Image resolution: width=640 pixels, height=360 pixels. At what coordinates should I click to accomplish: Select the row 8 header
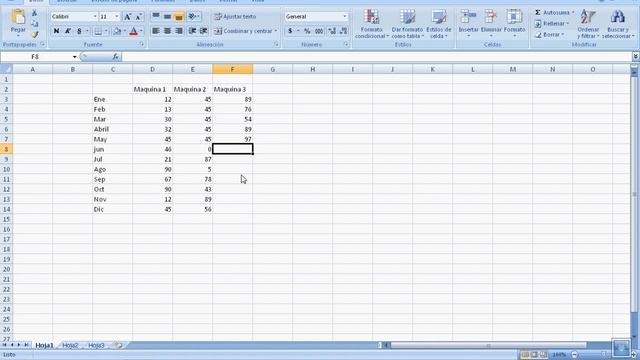click(6, 149)
